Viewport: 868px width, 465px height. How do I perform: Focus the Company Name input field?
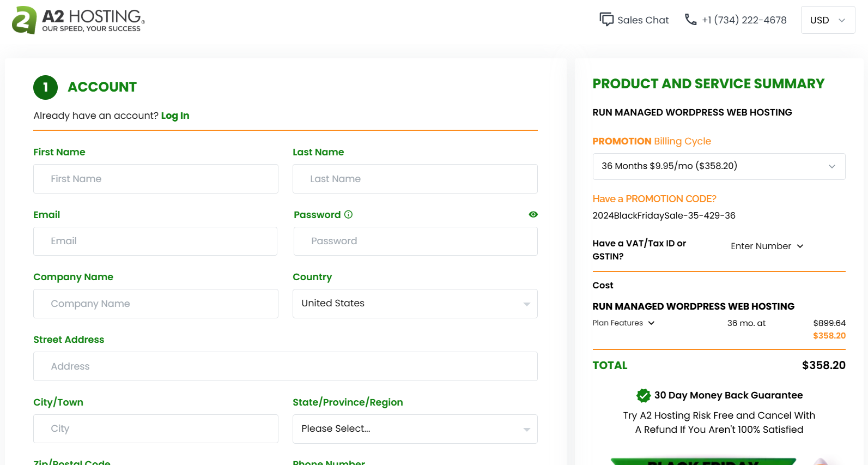pos(156,304)
